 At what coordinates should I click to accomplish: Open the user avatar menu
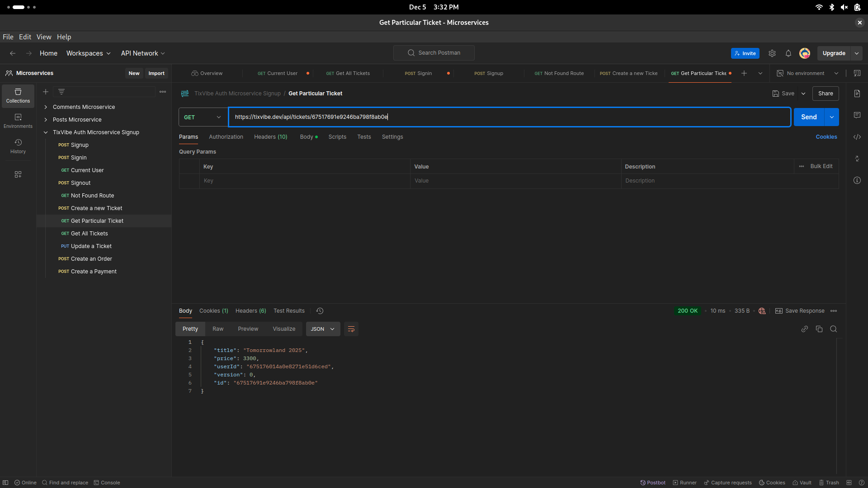(805, 53)
